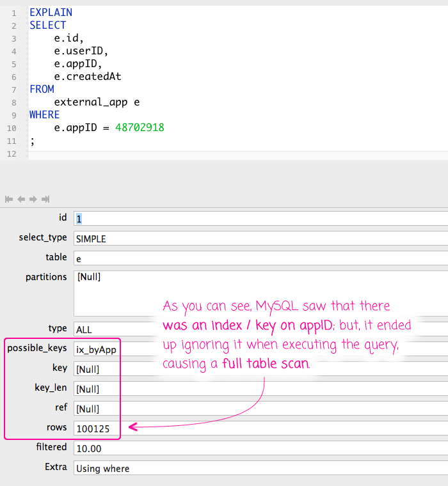
Task: Click the appID value 48702918 in query
Action: point(140,128)
